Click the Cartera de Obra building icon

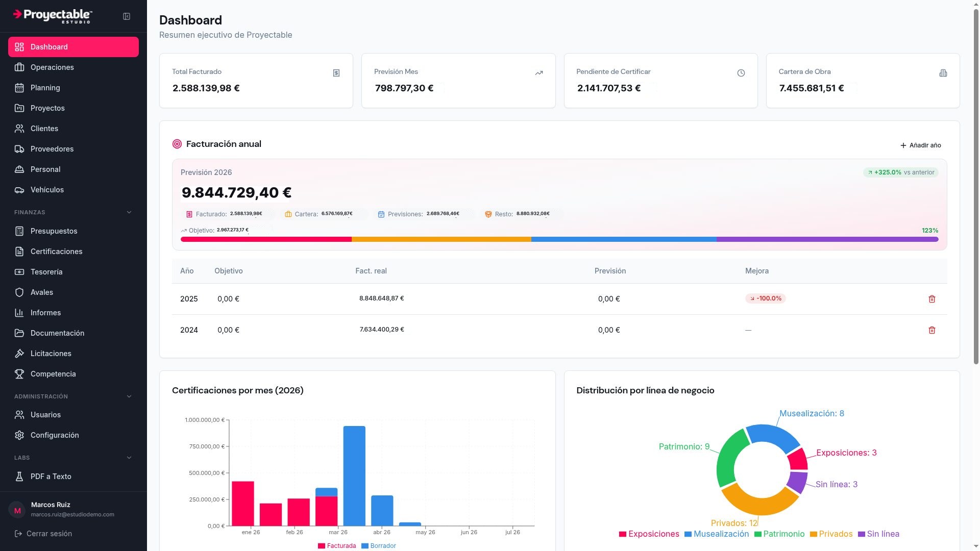(x=943, y=73)
